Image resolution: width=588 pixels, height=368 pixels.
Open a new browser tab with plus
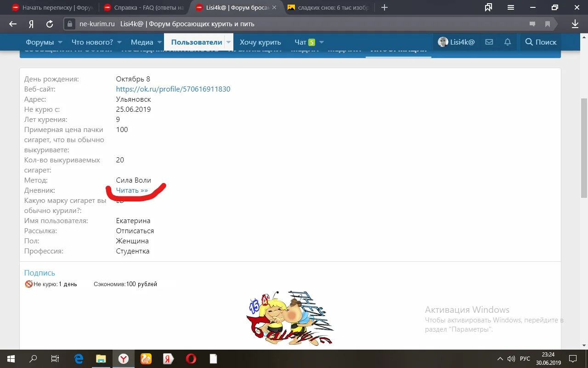(385, 7)
